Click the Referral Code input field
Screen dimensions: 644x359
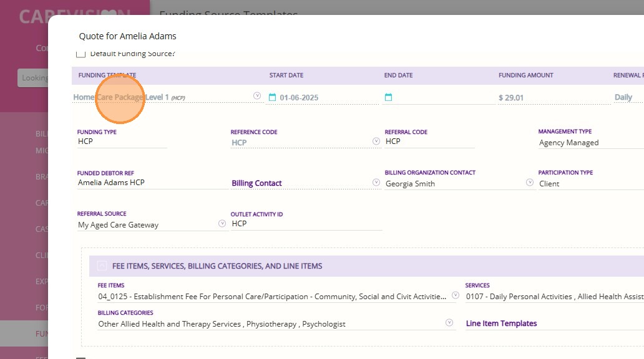coord(429,141)
